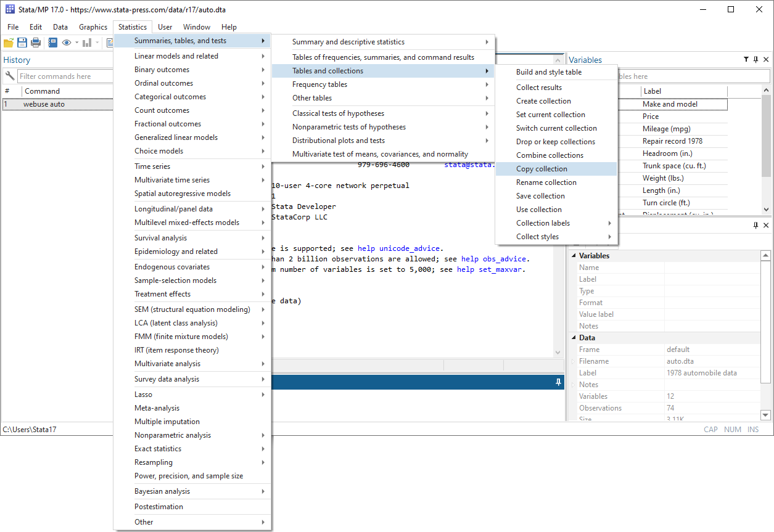This screenshot has height=532, width=774.
Task: Toggle INS mode in the status bar
Action: click(753, 429)
